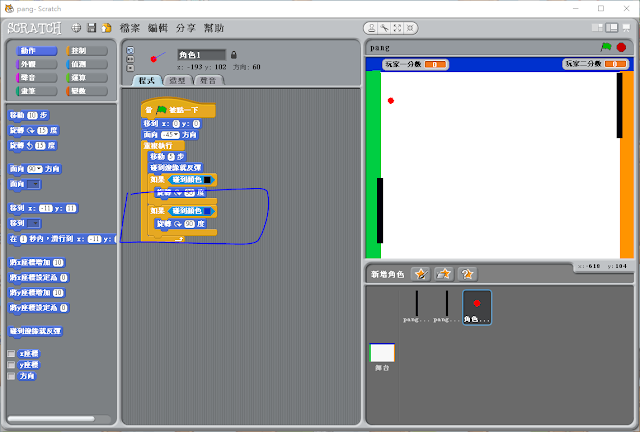Click the 玩家二分數 score monitor

tap(596, 64)
